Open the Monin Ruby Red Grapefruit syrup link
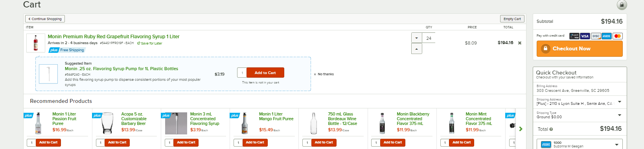644x149 pixels. coord(114,37)
